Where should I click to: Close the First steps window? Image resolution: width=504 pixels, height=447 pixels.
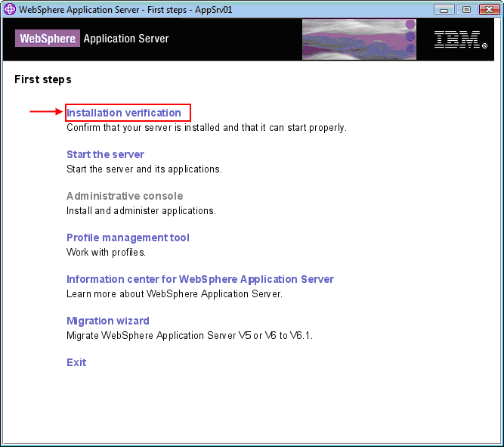489,10
